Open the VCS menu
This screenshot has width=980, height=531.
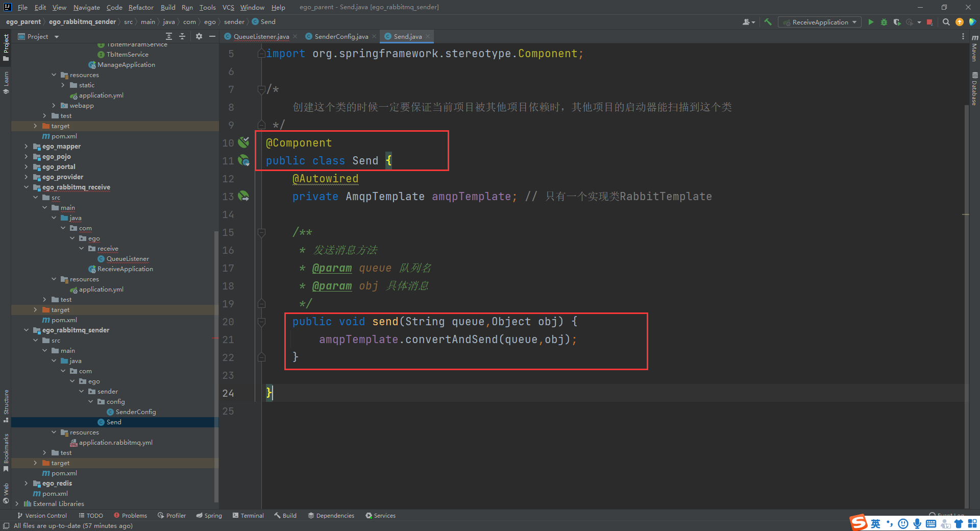(x=228, y=7)
